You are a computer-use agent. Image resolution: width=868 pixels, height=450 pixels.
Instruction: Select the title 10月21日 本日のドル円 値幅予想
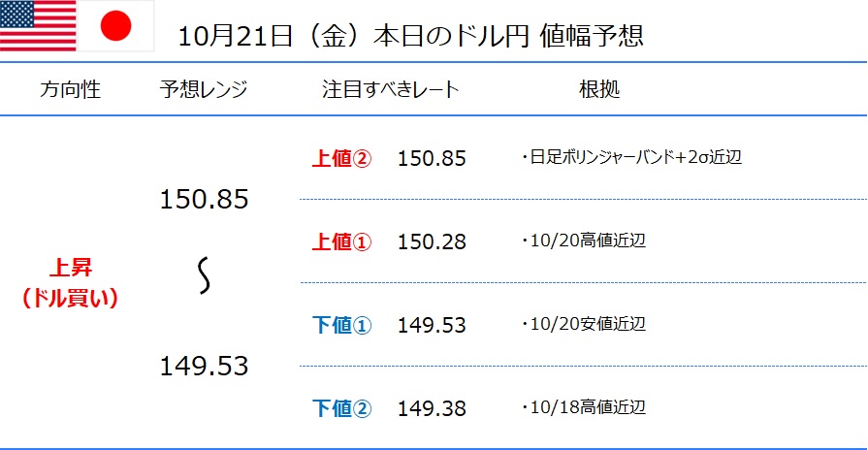[411, 37]
